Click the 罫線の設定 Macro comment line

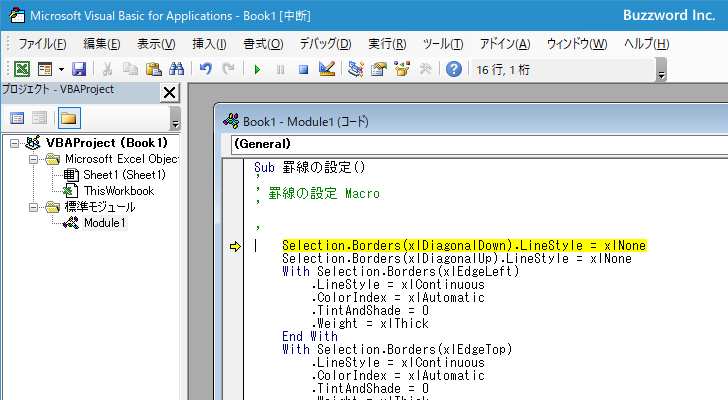point(324,194)
